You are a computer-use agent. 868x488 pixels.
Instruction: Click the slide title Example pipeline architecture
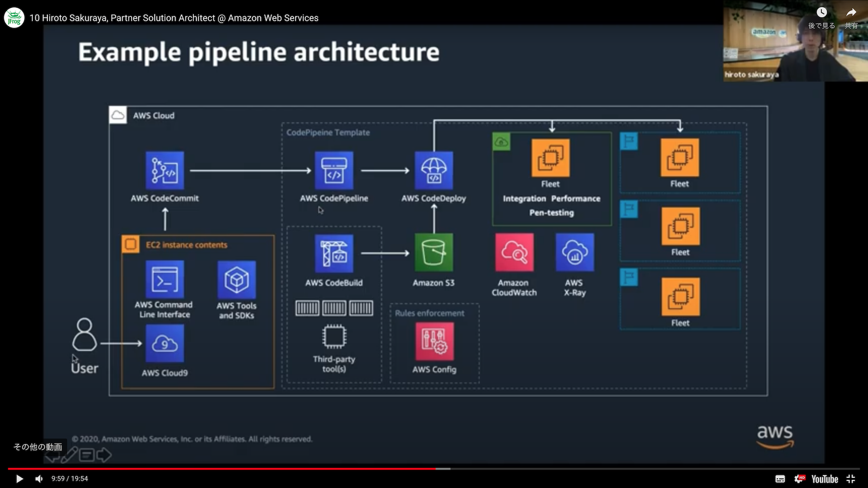pyautogui.click(x=259, y=52)
